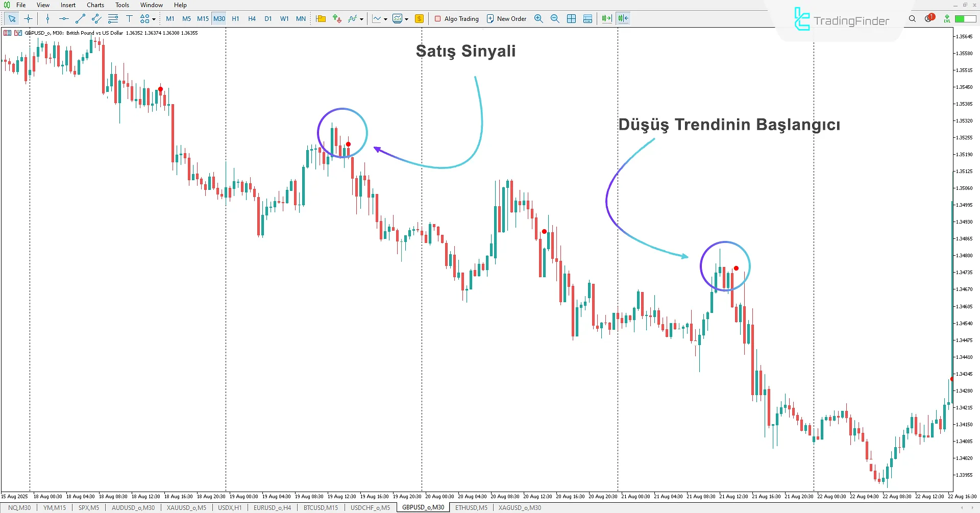Click the Zoom In magnifier icon

(538, 18)
